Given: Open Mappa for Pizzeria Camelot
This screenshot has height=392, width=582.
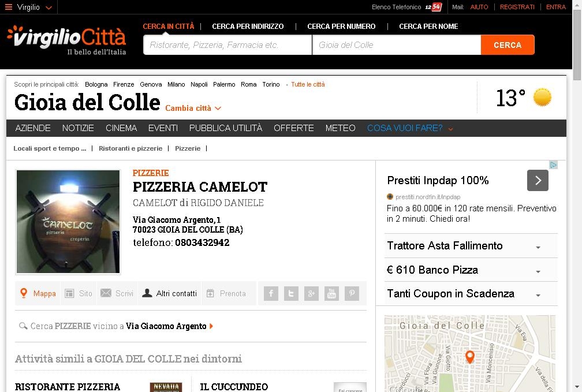Looking at the screenshot, I should [38, 293].
